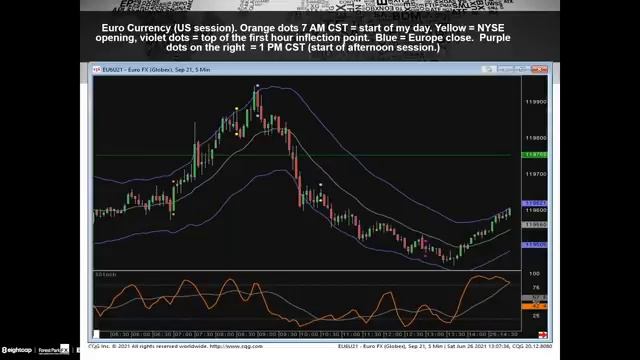Open the www.cqg.com link in footer
This screenshot has width=640, height=360.
[236, 346]
